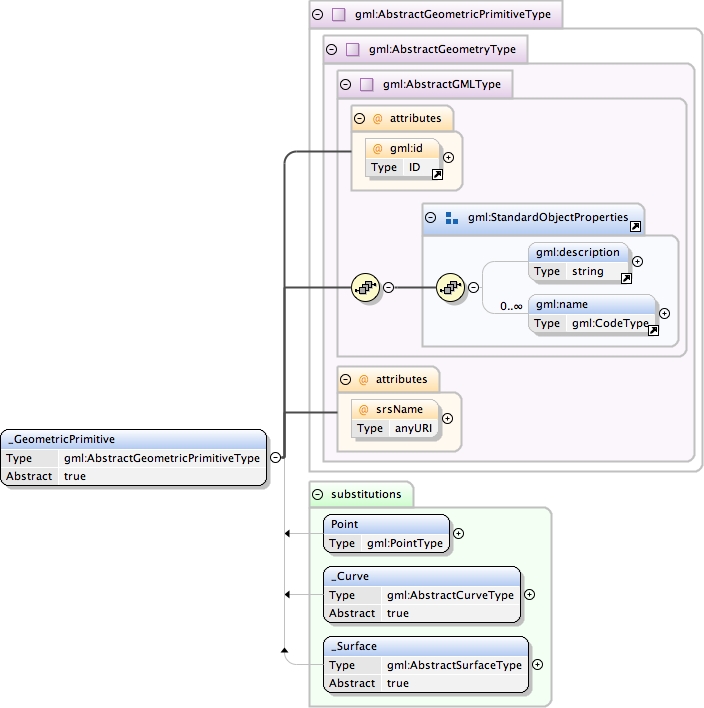Viewport: 704px width, 708px height.
Task: Collapse gml:AbstractGMLType container
Action: coord(345,84)
